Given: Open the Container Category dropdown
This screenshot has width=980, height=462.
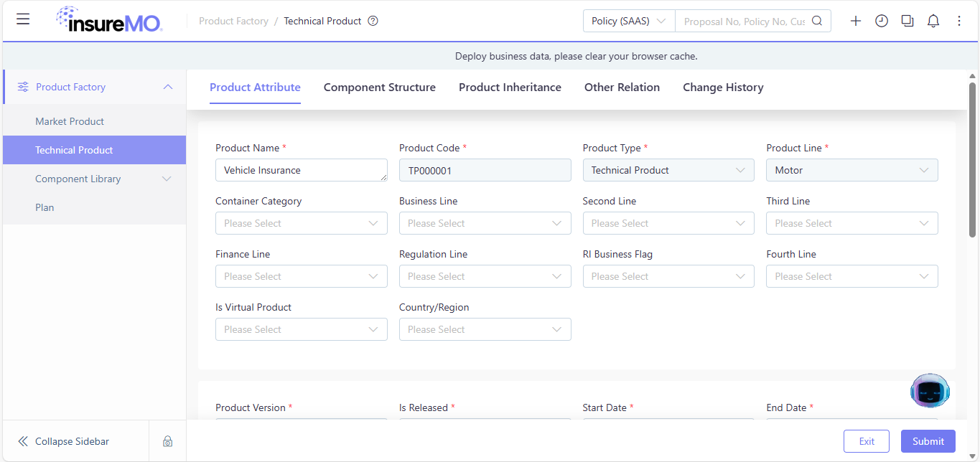Looking at the screenshot, I should (302, 223).
